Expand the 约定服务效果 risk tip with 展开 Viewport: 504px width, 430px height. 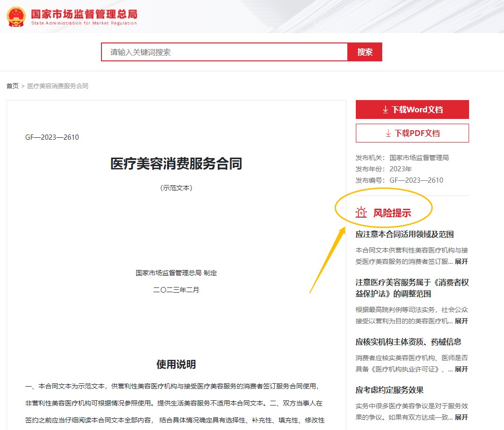tap(461, 417)
